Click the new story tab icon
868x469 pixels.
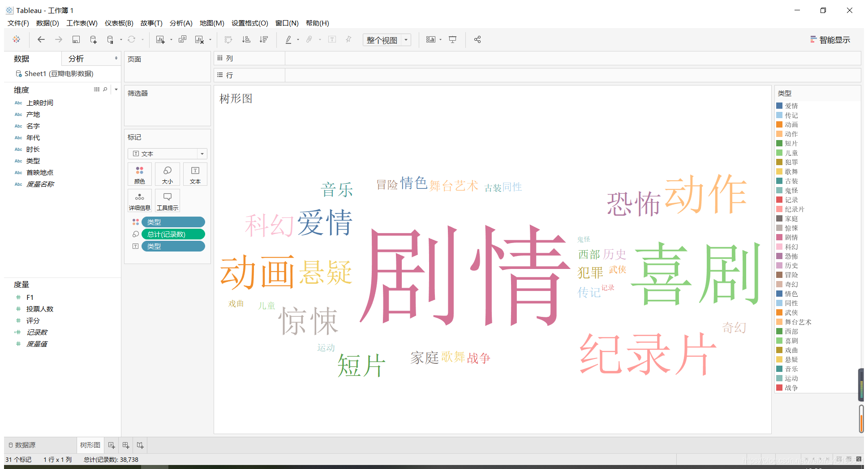(140, 445)
